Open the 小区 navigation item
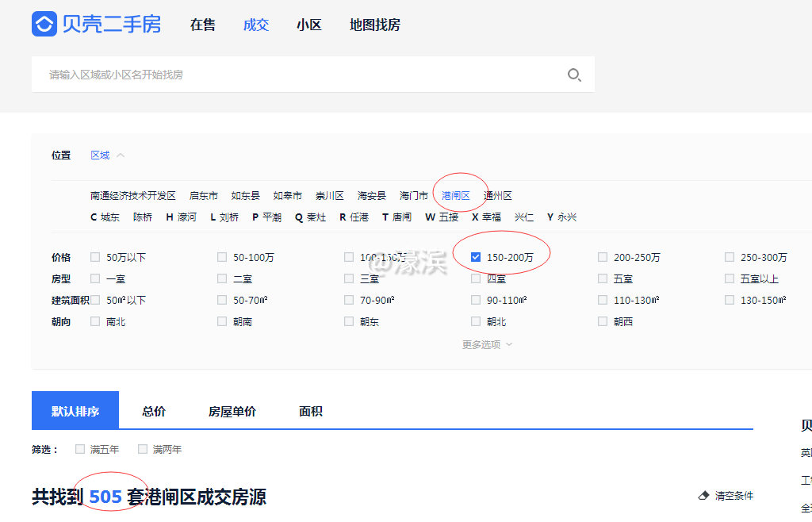This screenshot has height=522, width=812. 308,25
